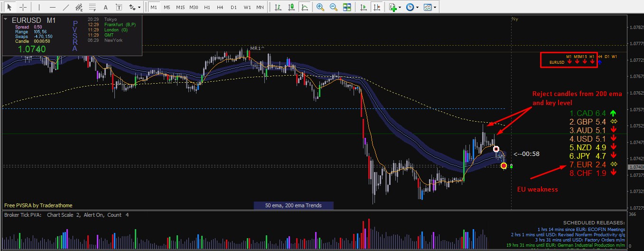
Task: Expand the Periods dropdown arrow
Action: point(417,7)
